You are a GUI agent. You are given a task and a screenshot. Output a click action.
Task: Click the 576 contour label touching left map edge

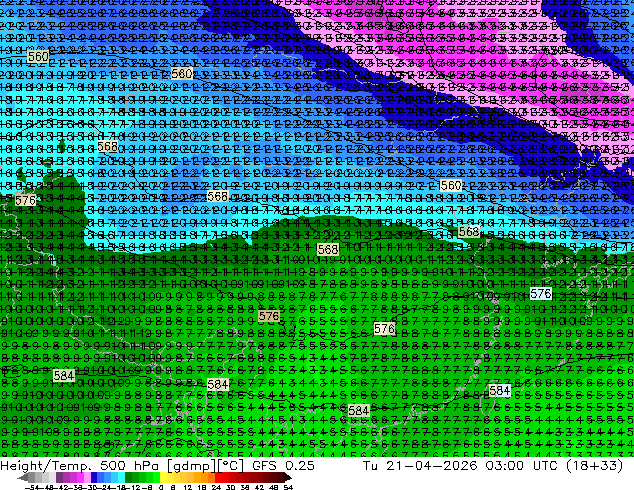(x=25, y=200)
